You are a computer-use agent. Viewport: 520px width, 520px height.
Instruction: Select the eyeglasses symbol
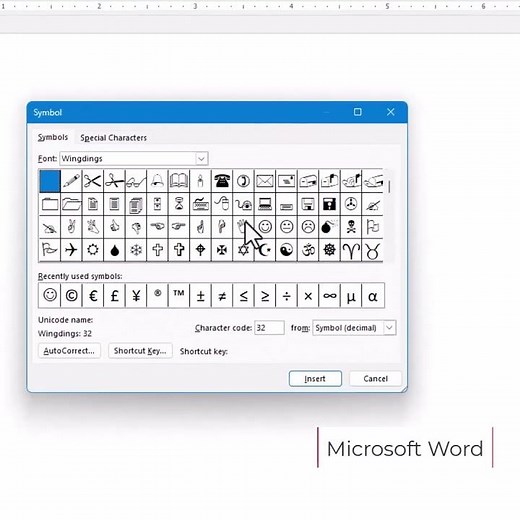click(x=136, y=181)
